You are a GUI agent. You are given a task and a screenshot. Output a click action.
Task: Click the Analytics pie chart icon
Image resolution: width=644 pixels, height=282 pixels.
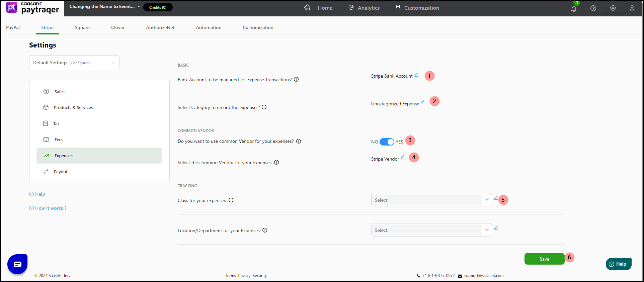point(351,8)
